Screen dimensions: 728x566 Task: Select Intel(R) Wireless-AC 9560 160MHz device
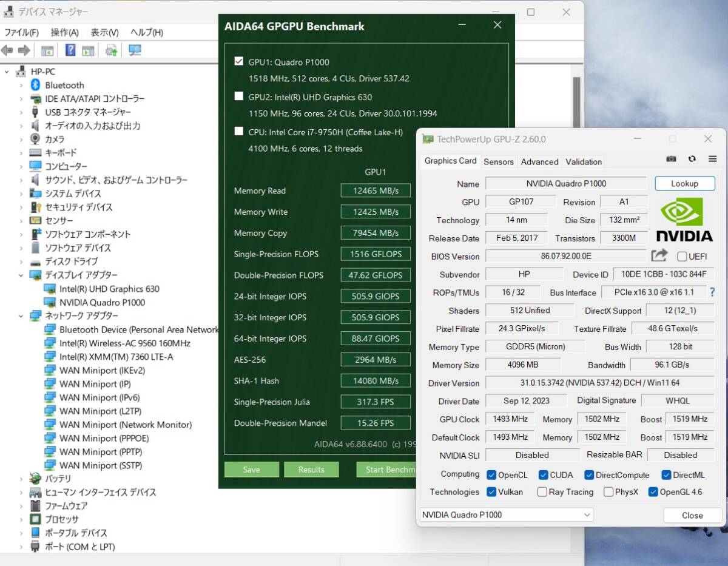pyautogui.click(x=124, y=343)
